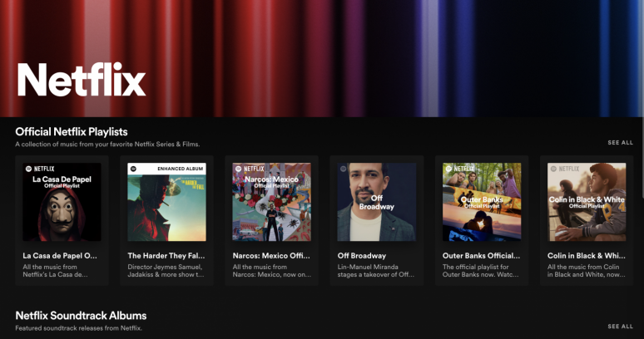
Task: Select the Narcos: Mexico playlist cover
Action: click(x=271, y=202)
